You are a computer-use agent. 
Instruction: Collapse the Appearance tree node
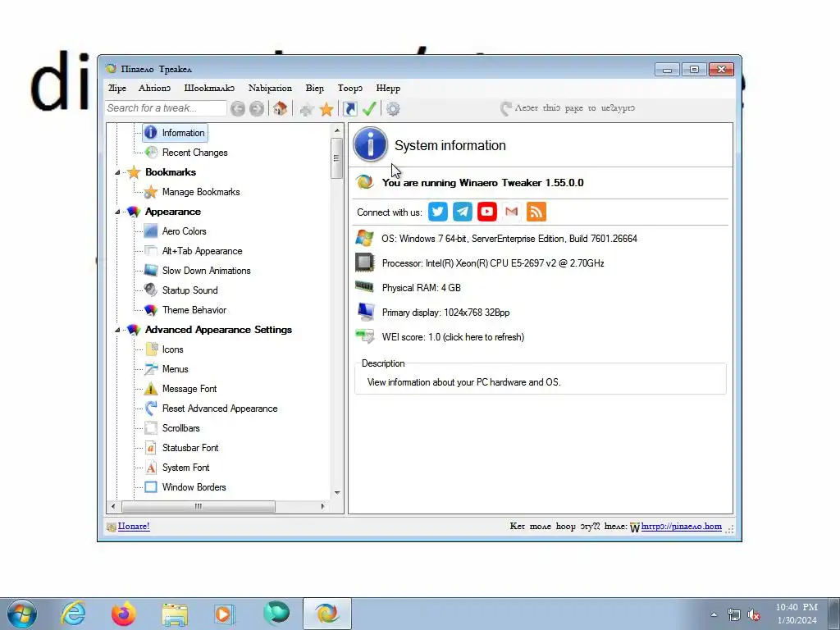[117, 212]
